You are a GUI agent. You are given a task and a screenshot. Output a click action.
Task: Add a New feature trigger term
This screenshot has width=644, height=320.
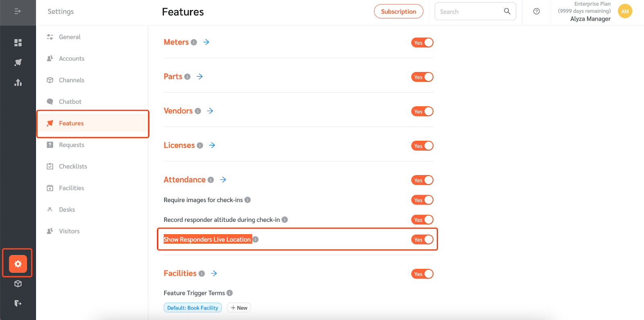[239, 308]
